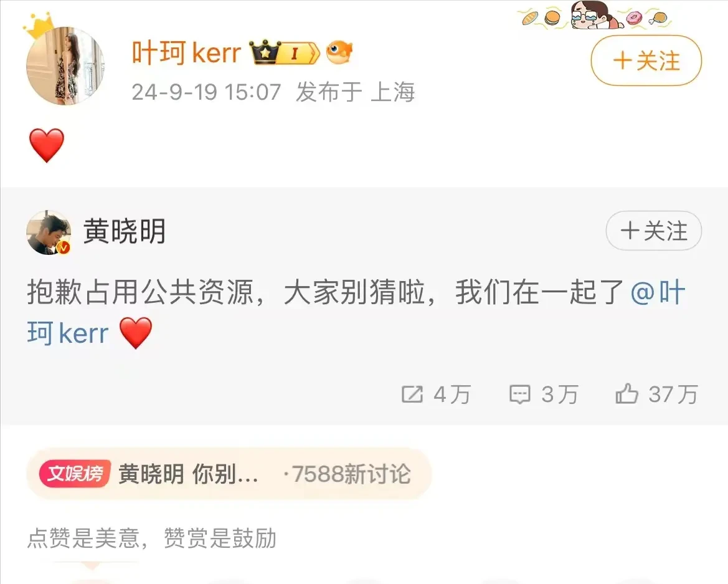This screenshot has height=584, width=728.
Task: Open the reposted post body text
Action: pyautogui.click(x=356, y=313)
